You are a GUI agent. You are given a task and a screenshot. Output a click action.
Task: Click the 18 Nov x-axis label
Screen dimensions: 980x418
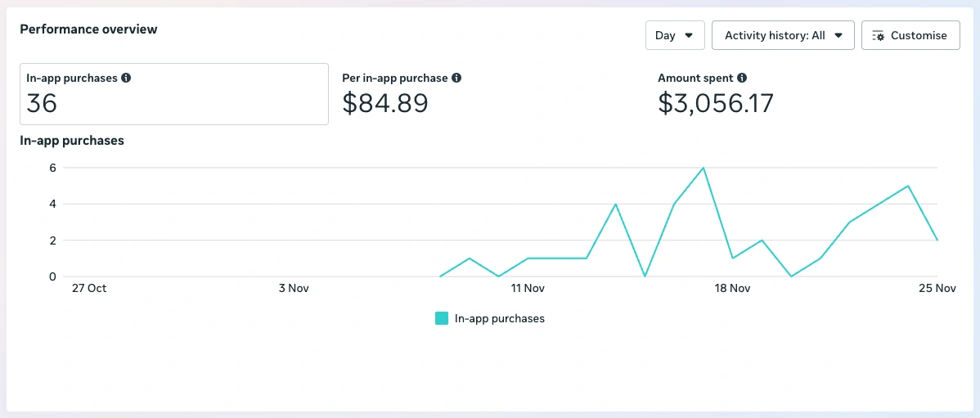[732, 289]
